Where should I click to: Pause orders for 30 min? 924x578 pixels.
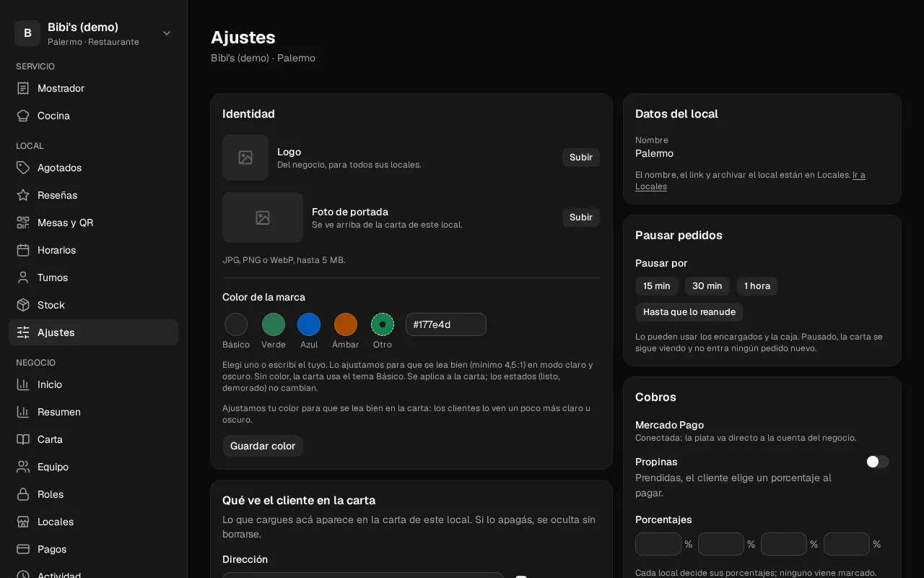click(707, 286)
